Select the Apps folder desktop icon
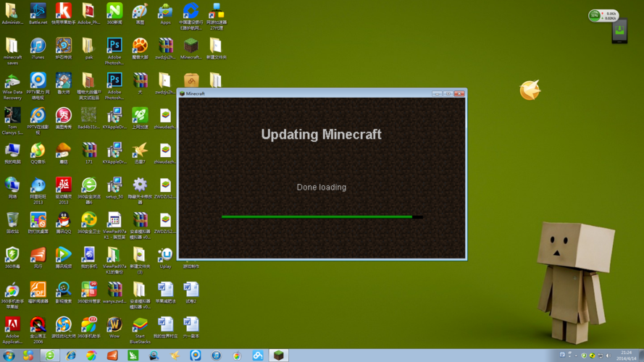Viewport: 644px width, 362px height. coord(165,14)
